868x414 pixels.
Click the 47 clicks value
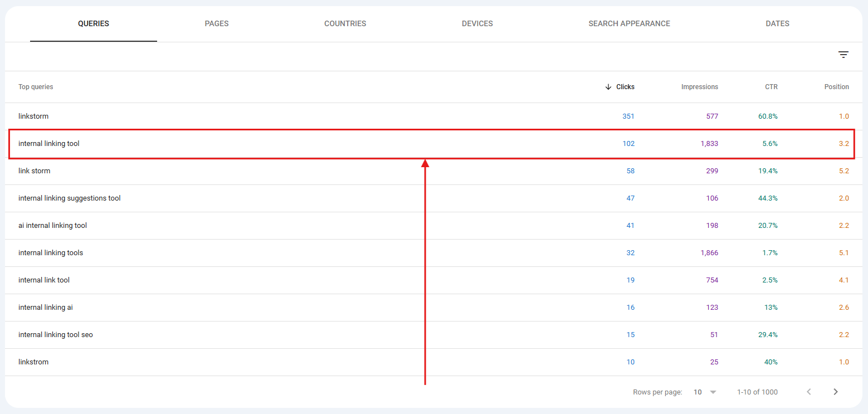tap(631, 198)
